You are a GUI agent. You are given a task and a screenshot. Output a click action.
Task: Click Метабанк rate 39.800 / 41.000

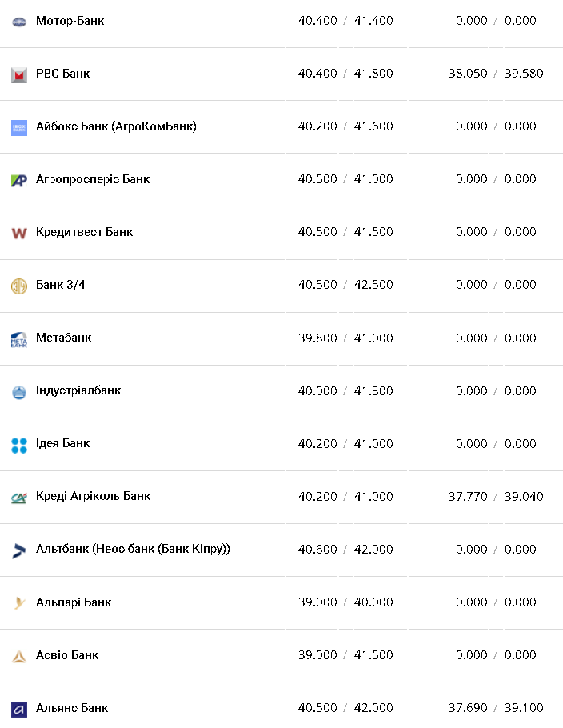click(345, 338)
